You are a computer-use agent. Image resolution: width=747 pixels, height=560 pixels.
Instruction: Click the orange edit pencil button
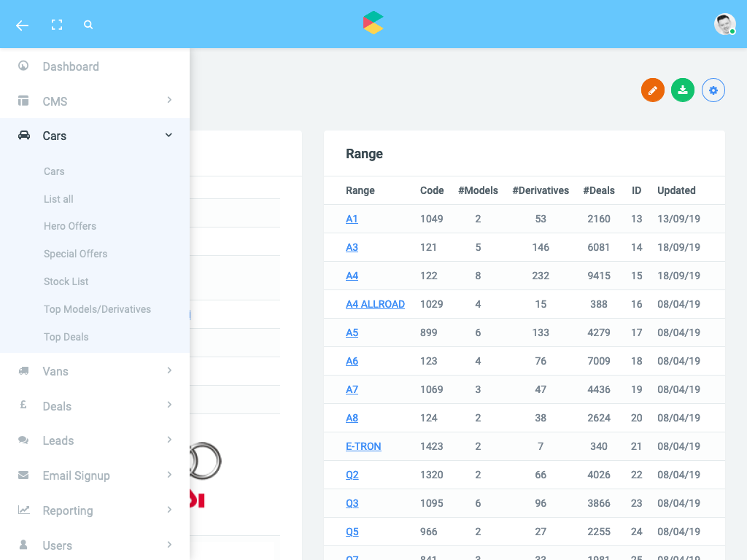pyautogui.click(x=652, y=90)
